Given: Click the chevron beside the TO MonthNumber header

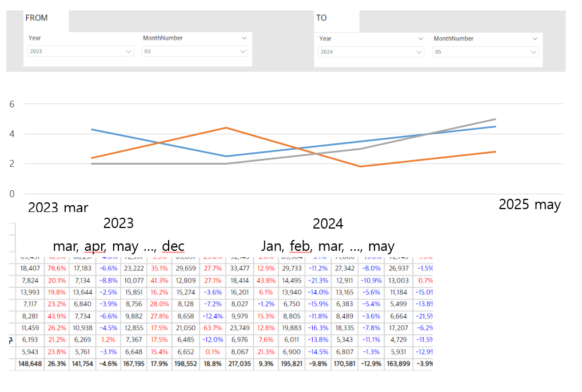Looking at the screenshot, I should pyautogui.click(x=535, y=38).
